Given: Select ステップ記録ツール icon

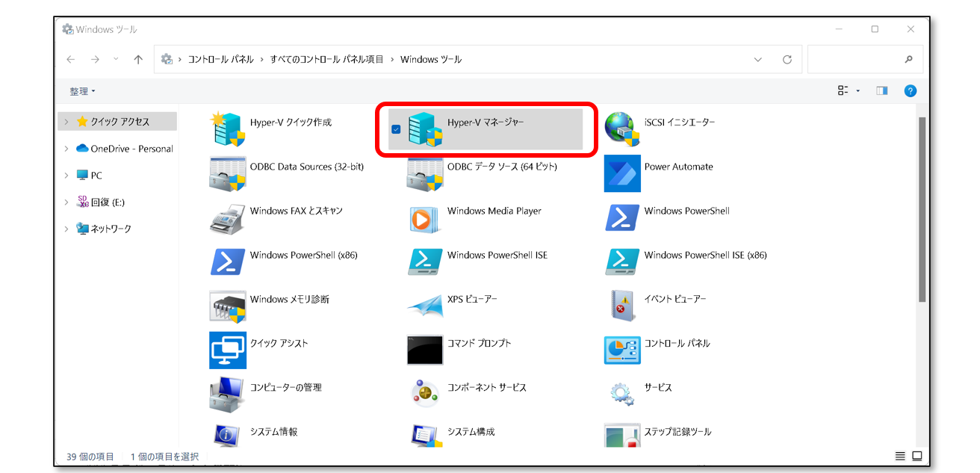Looking at the screenshot, I should [x=622, y=436].
